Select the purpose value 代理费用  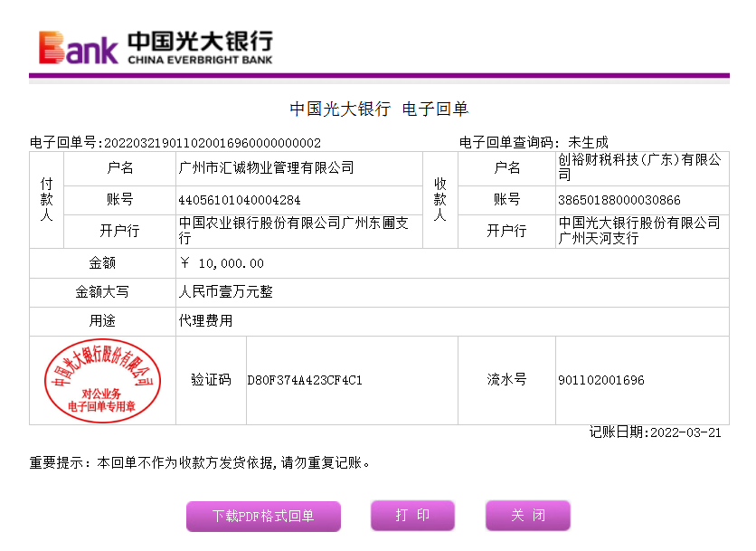(205, 321)
